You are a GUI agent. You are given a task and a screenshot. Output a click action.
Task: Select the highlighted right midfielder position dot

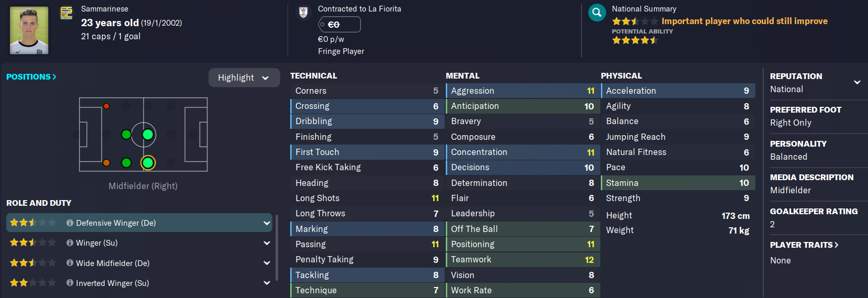click(148, 163)
